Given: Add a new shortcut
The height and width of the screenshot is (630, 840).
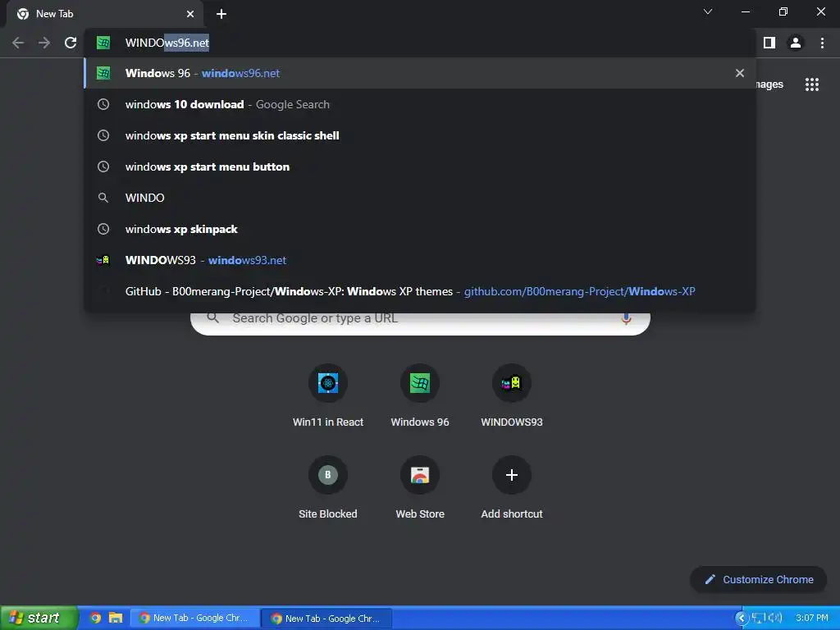Looking at the screenshot, I should click(512, 487).
